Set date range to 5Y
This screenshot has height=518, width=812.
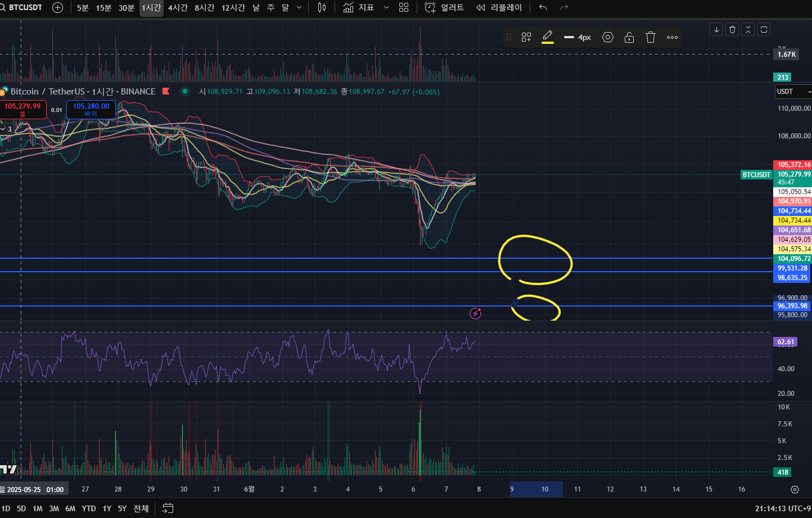coord(122,508)
